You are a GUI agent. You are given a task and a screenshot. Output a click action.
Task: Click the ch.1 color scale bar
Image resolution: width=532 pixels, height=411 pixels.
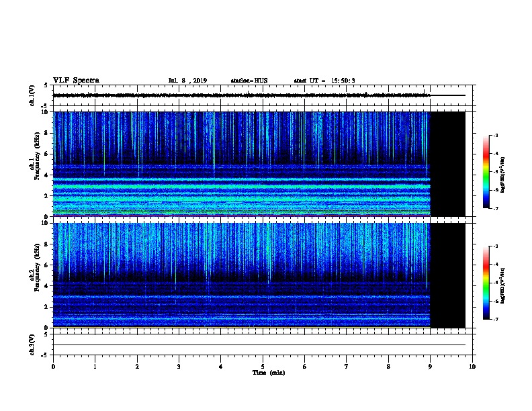tap(486, 172)
